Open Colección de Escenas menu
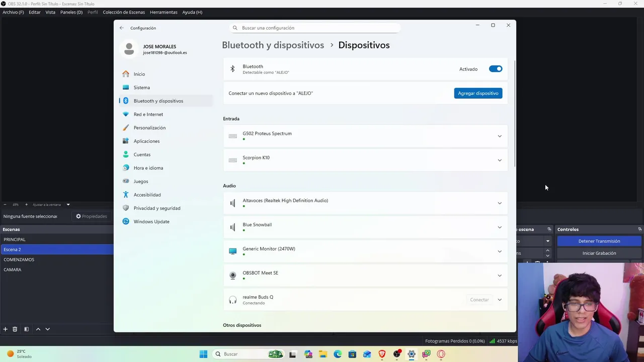The image size is (644, 362). tap(124, 12)
